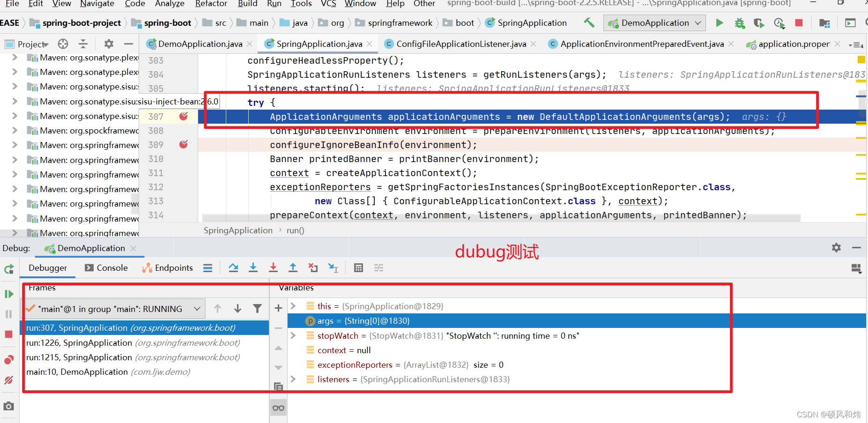Open the VCS menu
The image size is (868, 423).
pos(328,4)
